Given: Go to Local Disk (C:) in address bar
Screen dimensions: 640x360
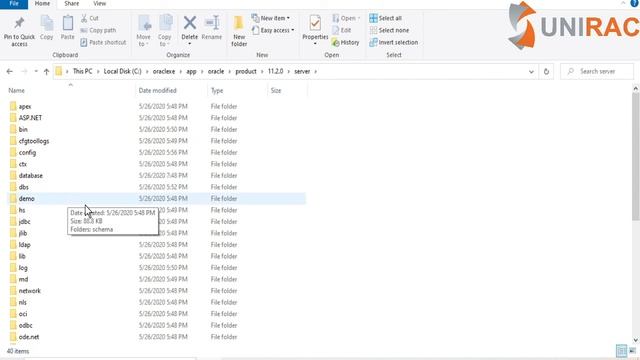Looking at the screenshot, I should pyautogui.click(x=122, y=71).
